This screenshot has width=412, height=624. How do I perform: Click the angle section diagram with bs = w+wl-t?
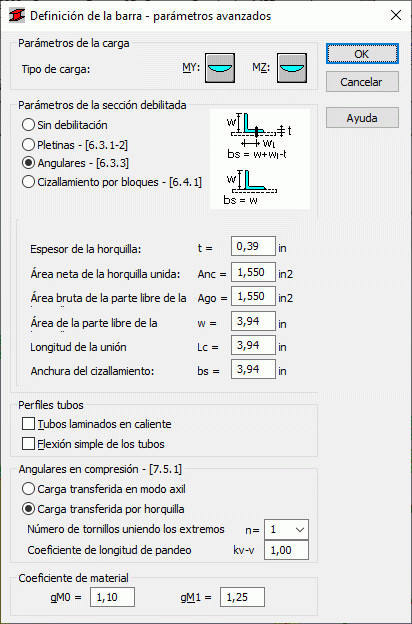260,137
